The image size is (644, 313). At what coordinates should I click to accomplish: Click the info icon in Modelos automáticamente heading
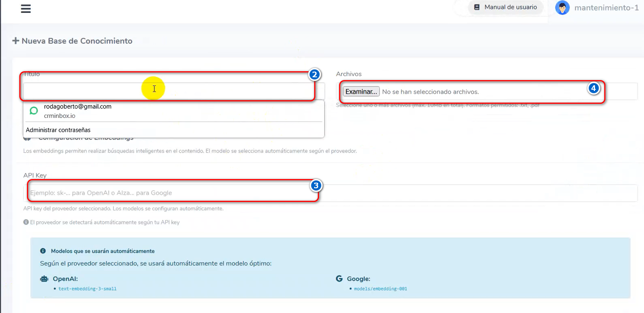pyautogui.click(x=43, y=251)
